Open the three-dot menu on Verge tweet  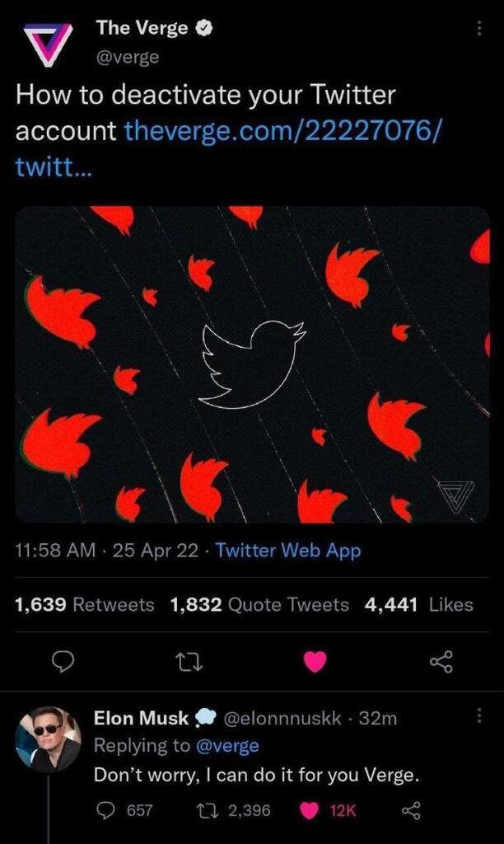pos(479,29)
